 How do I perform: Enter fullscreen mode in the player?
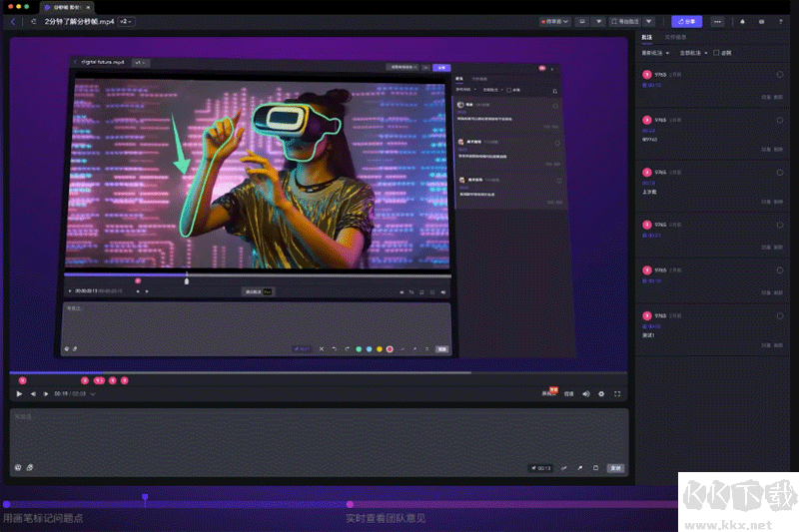tap(617, 394)
